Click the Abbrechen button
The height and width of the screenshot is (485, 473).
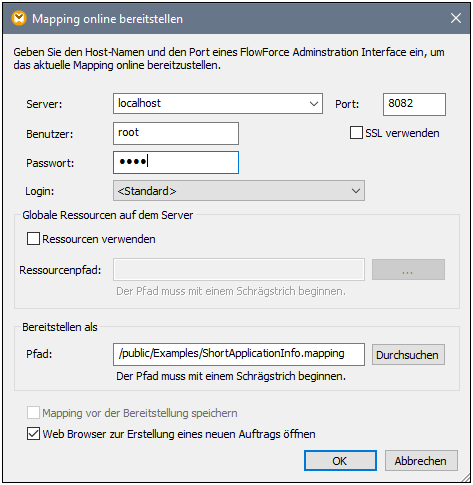click(421, 461)
